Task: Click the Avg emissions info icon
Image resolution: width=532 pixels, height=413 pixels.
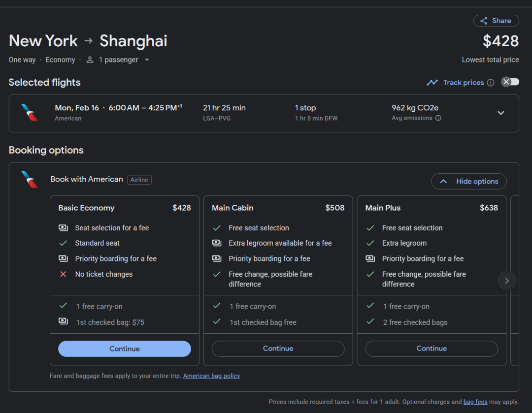Action: pos(438,118)
